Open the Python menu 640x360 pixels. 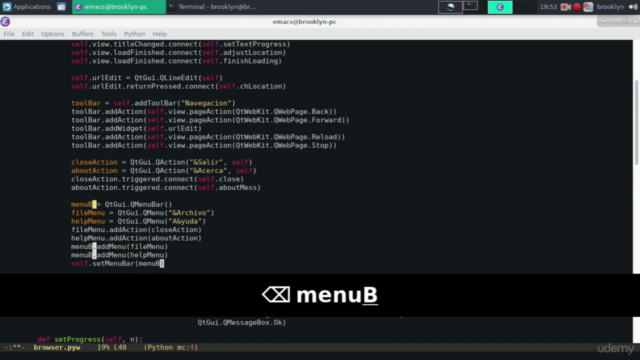point(135,34)
